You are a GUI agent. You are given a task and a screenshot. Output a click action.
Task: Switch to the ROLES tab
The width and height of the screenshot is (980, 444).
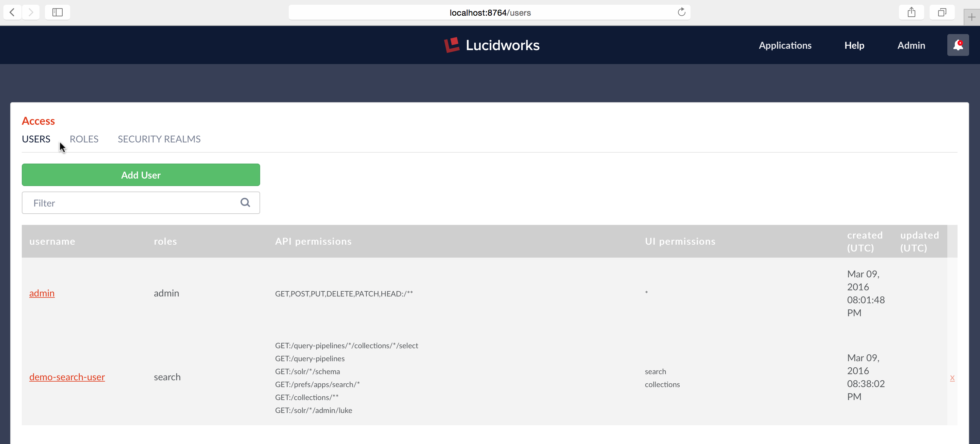84,139
